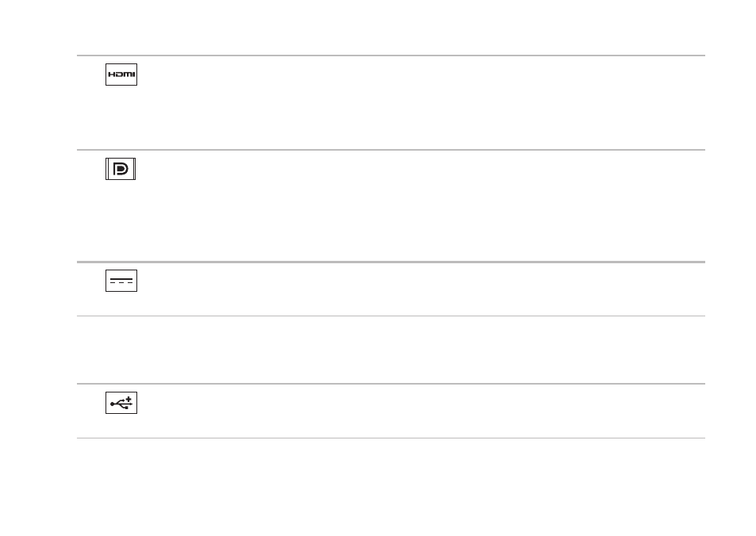Click the blank description area of HDMI row
756x536 pixels.
[420, 102]
